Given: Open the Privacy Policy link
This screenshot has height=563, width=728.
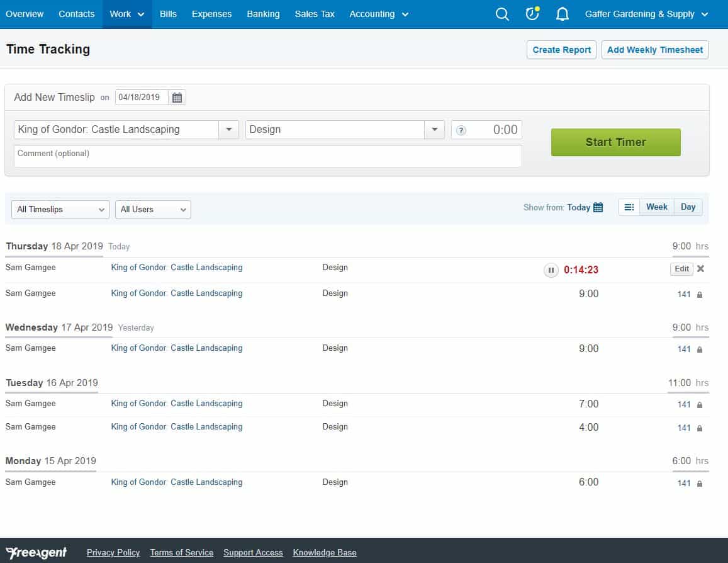Looking at the screenshot, I should (113, 552).
